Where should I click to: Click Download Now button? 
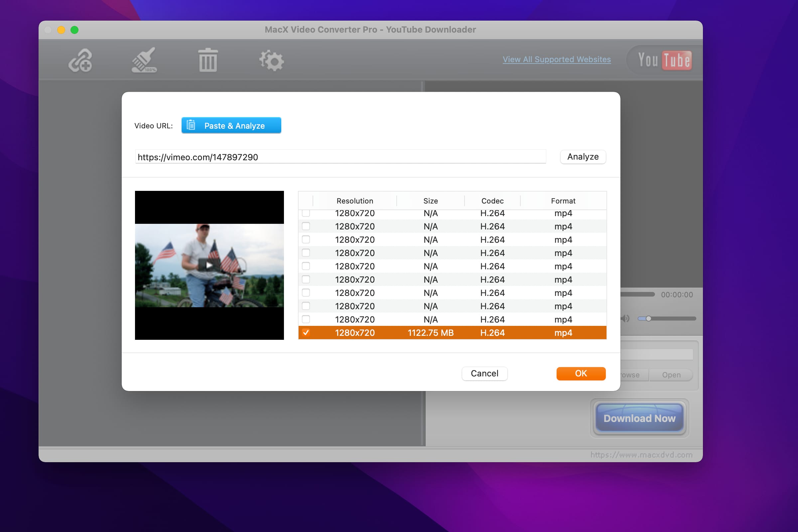point(639,418)
